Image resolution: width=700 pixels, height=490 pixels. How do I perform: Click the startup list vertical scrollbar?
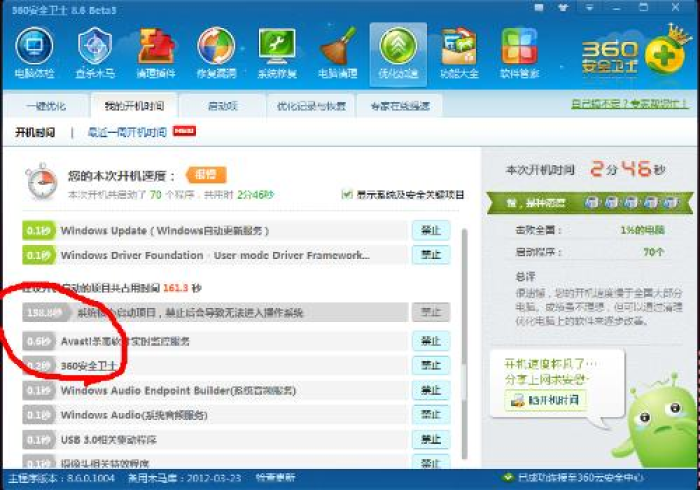point(464,344)
